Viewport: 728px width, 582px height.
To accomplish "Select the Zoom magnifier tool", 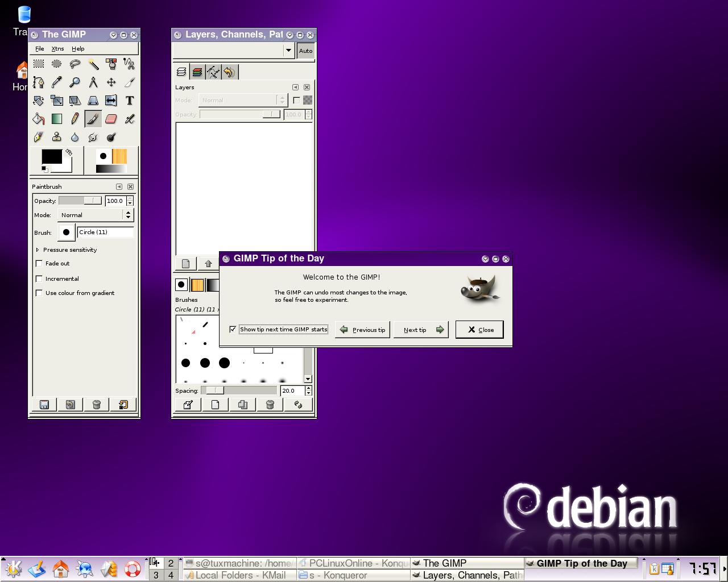I will (x=75, y=82).
